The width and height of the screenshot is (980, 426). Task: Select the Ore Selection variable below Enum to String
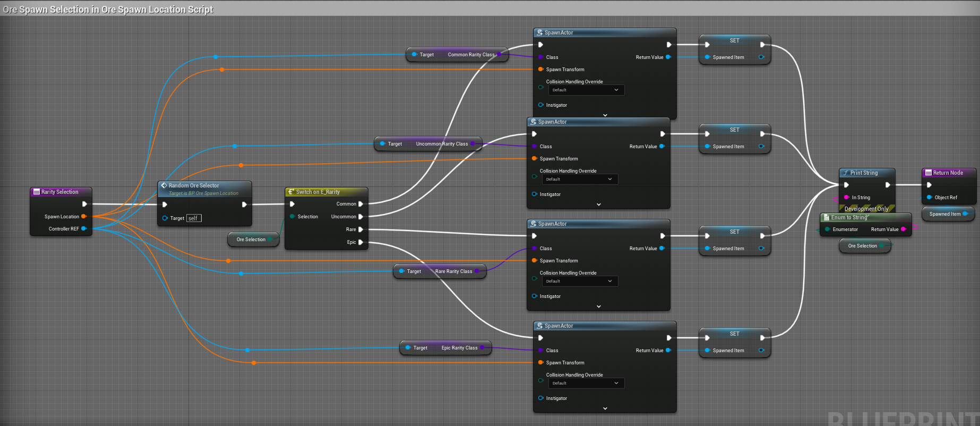[862, 246]
